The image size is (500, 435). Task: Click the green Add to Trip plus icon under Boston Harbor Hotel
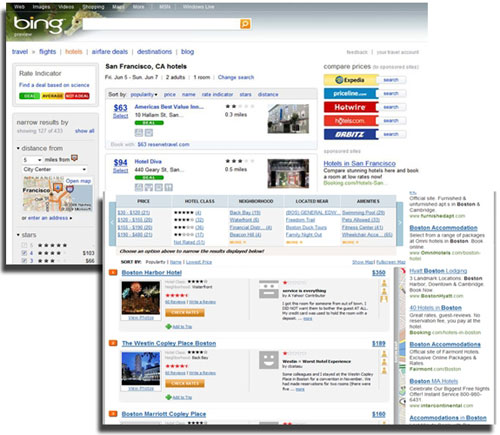(168, 326)
